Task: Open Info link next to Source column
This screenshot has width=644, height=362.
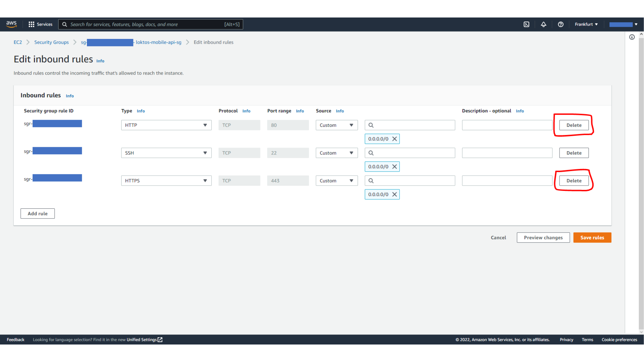Action: pyautogui.click(x=340, y=111)
